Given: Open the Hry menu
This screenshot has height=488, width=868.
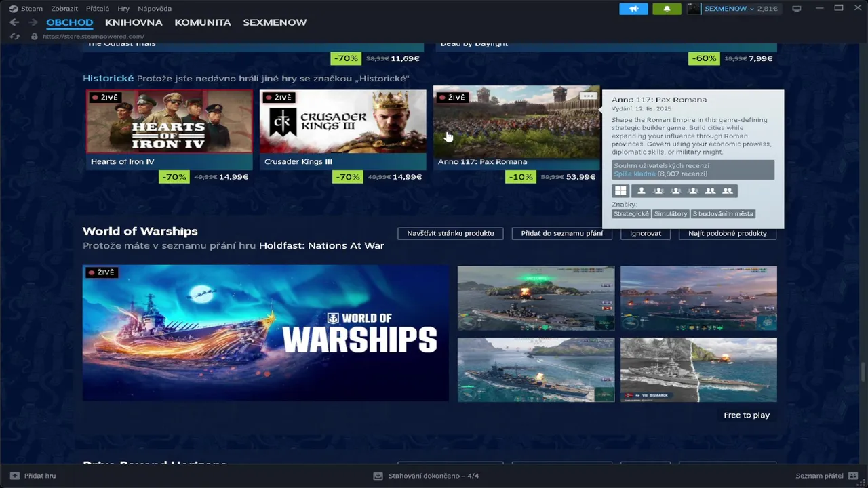Looking at the screenshot, I should click(x=123, y=9).
